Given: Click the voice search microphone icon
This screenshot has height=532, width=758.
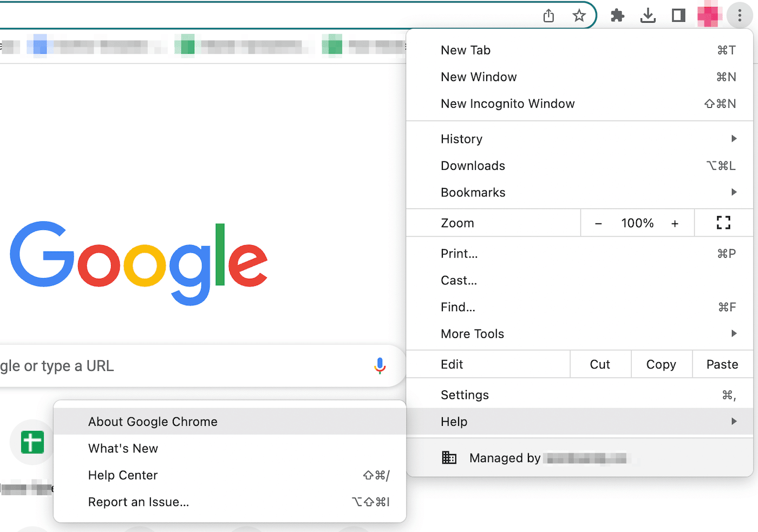Looking at the screenshot, I should tap(380, 366).
